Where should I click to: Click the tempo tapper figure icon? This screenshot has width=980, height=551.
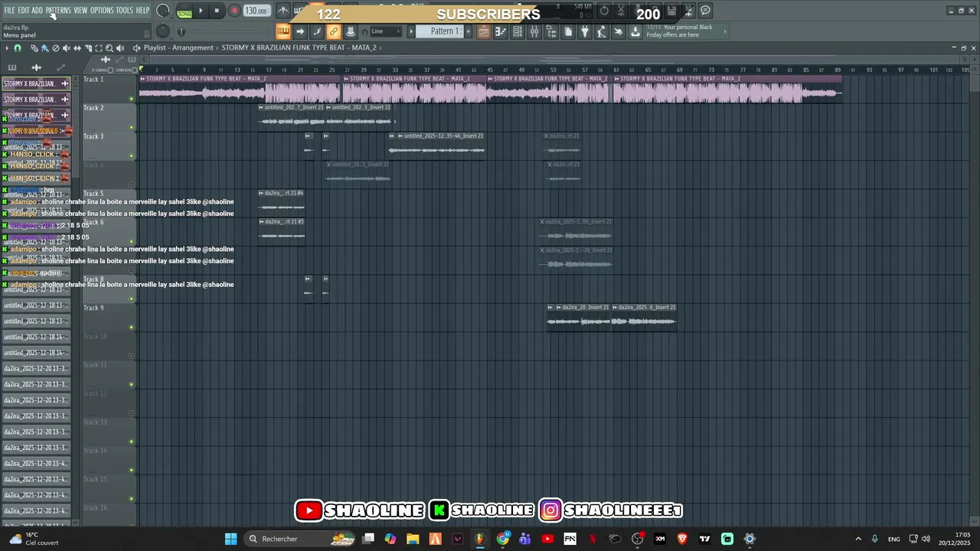point(602,31)
